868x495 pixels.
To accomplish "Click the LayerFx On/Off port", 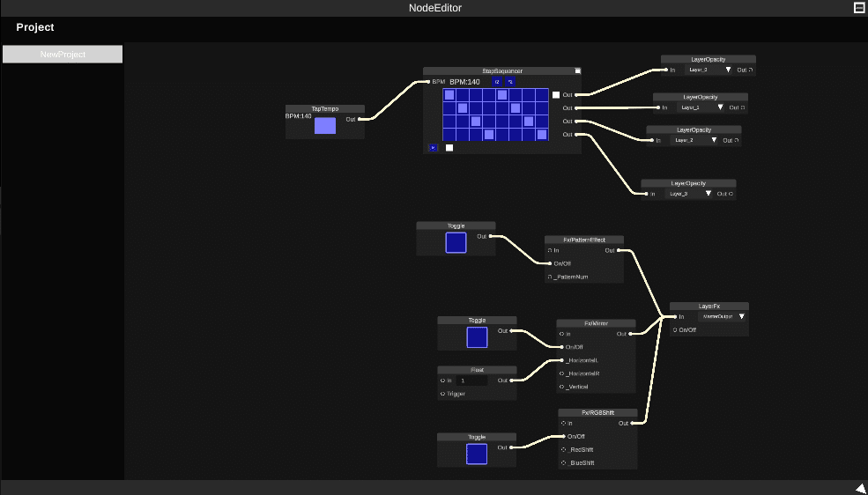I will coord(675,330).
